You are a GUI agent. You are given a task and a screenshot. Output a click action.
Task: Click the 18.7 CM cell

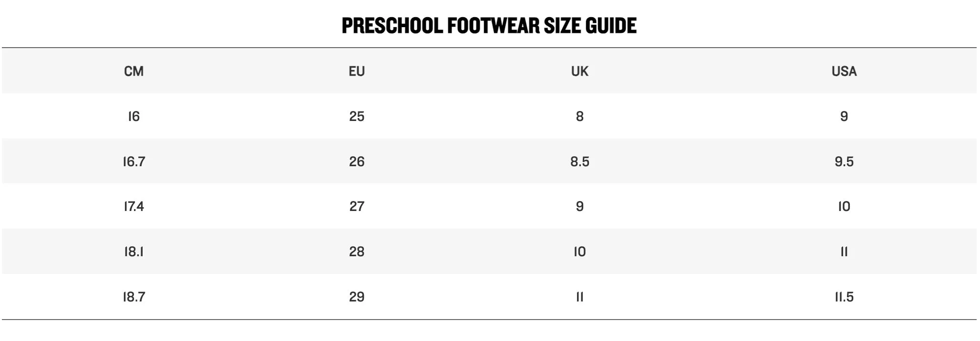(134, 297)
